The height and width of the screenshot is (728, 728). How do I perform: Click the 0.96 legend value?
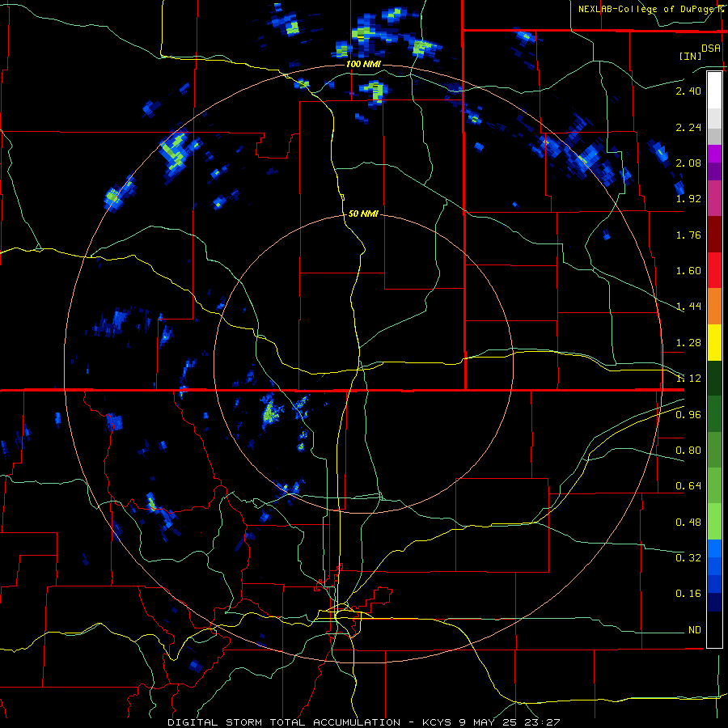[688, 415]
